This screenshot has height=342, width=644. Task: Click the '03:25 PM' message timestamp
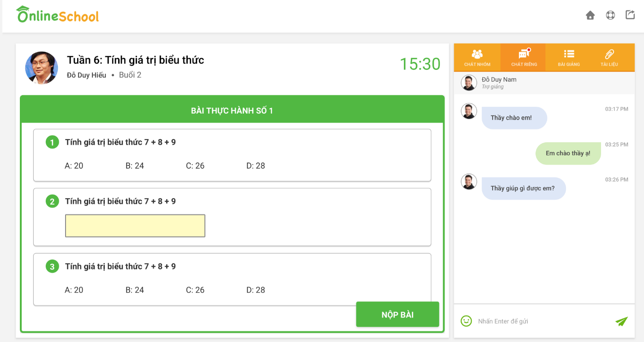pos(617,145)
